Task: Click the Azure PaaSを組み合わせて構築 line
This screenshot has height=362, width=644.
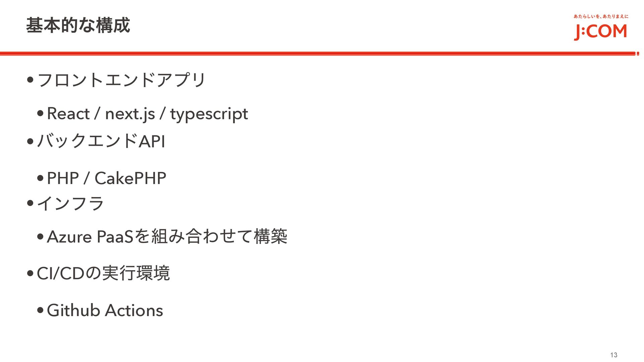Action: point(167,236)
